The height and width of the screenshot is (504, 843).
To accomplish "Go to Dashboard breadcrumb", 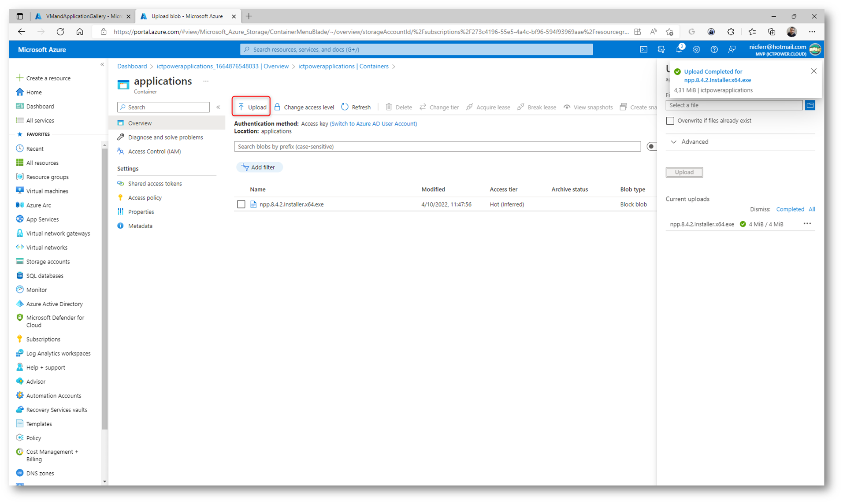I will tap(132, 66).
